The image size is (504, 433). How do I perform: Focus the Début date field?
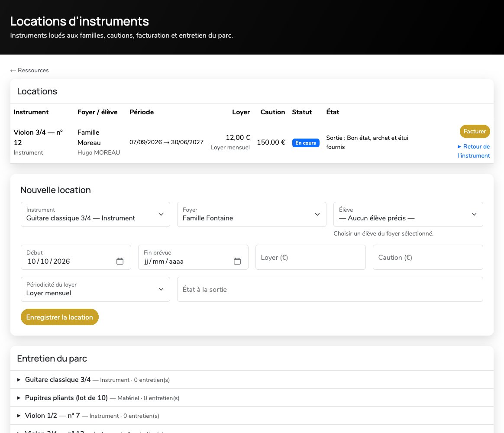[x=76, y=257]
